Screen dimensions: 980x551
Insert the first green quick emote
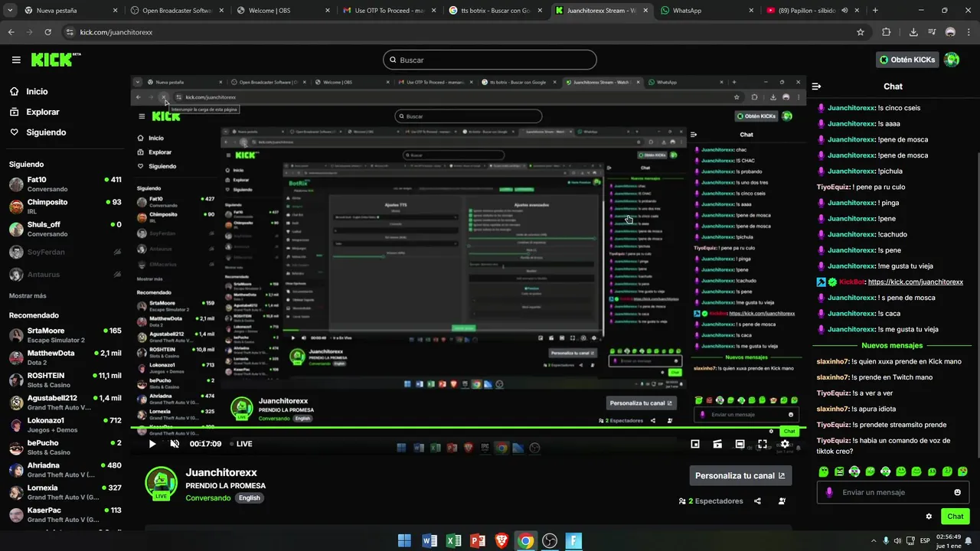[824, 471]
